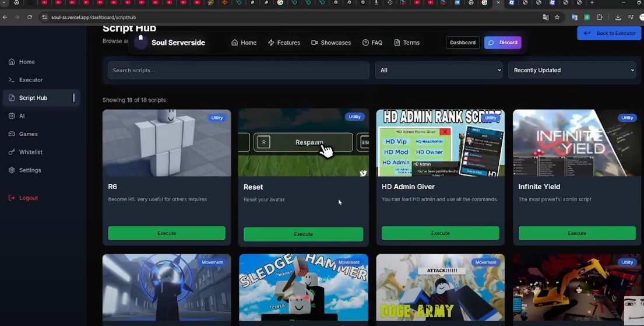Open the Executor terminal icon in the sidebar
Viewport: 644px width, 326px height.
pos(12,80)
